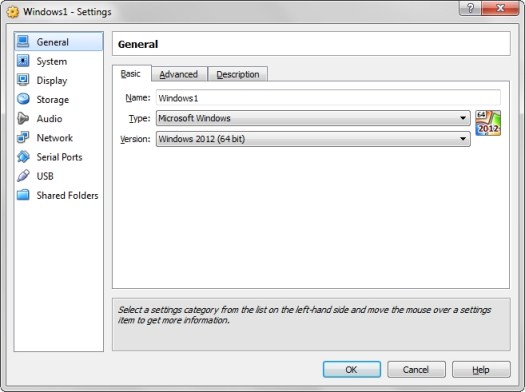This screenshot has height=392, width=525.
Task: Click the settings gear title bar icon
Action: tap(13, 12)
